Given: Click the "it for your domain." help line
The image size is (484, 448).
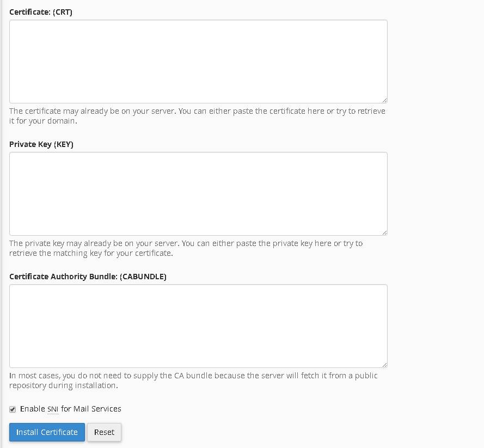Looking at the screenshot, I should coord(43,121).
